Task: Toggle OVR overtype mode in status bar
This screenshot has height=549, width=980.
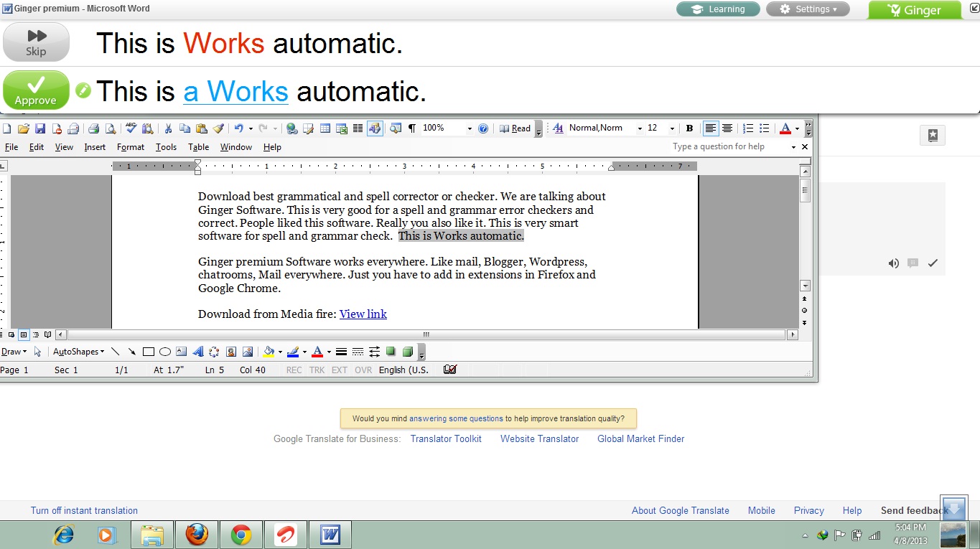Action: (x=363, y=370)
